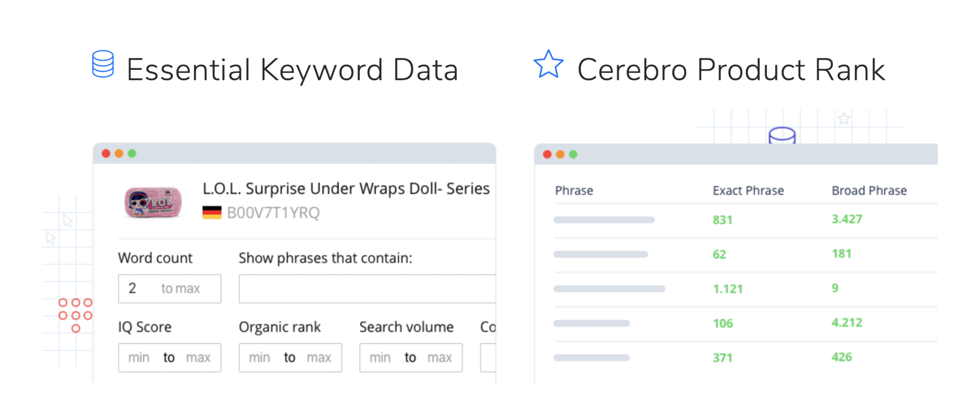The width and height of the screenshot is (980, 400).
Task: Select the Broad Phrase value 4.212
Action: 847,322
